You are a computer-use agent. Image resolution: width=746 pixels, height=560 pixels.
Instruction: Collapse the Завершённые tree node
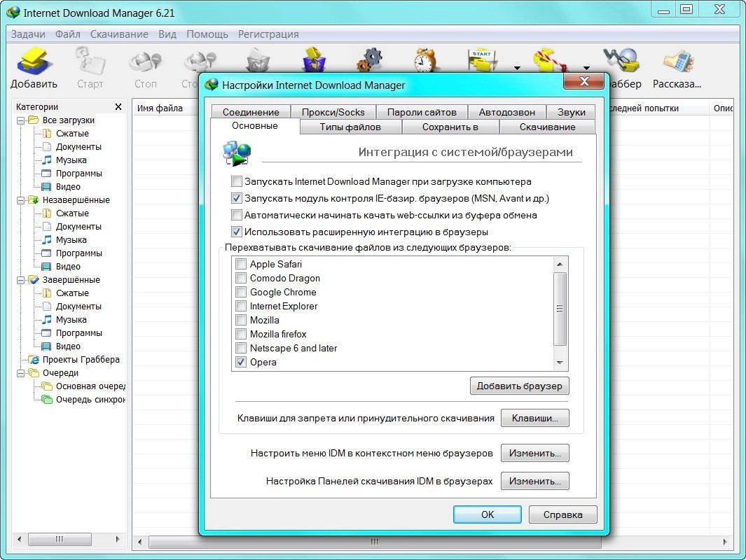click(21, 280)
